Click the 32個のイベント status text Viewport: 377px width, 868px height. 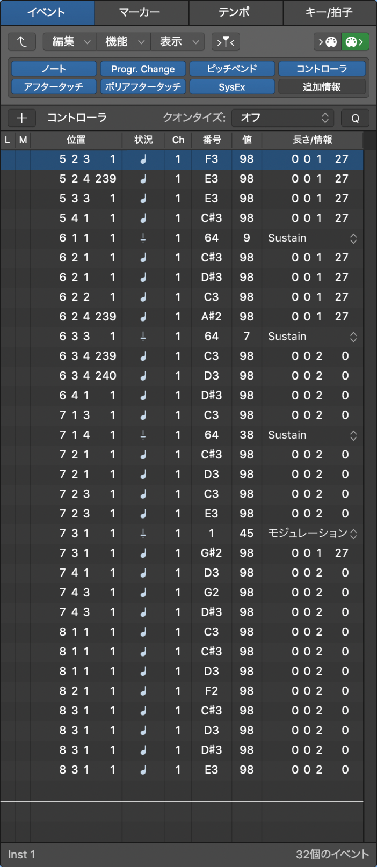(332, 855)
